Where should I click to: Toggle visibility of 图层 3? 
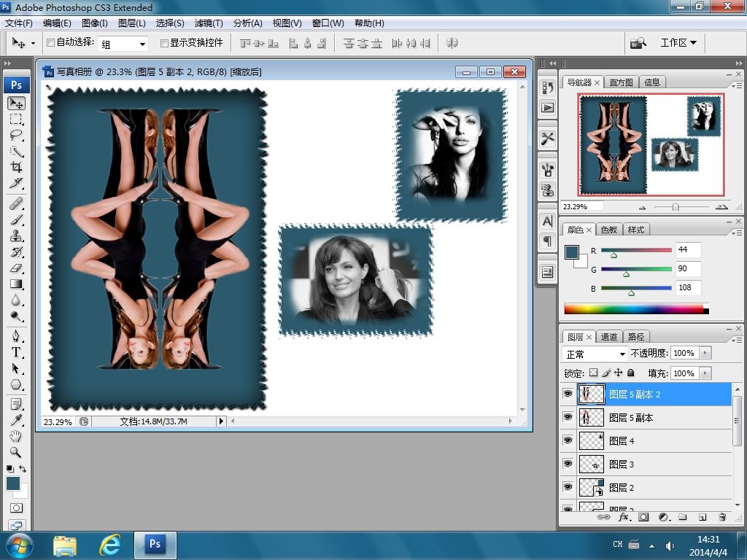(x=568, y=464)
